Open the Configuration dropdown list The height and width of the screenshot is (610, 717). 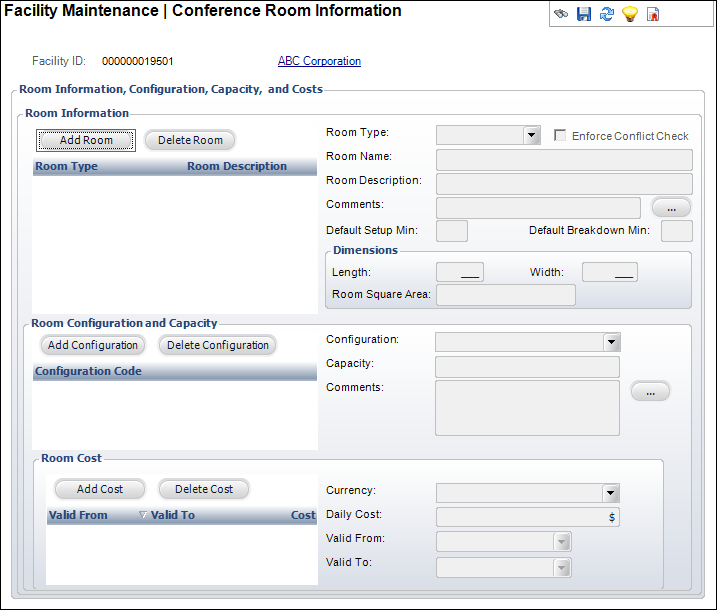(x=611, y=342)
